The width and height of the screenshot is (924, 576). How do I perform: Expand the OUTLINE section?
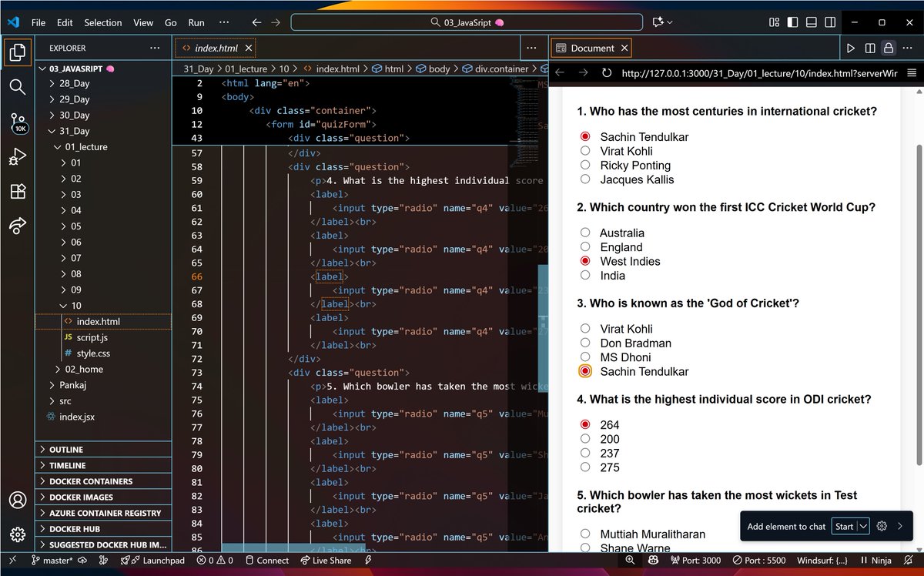tap(103, 449)
